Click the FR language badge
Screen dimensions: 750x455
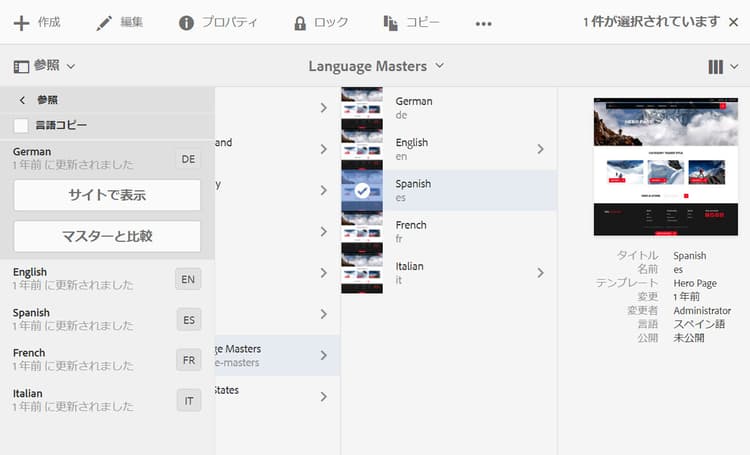pyautogui.click(x=188, y=360)
